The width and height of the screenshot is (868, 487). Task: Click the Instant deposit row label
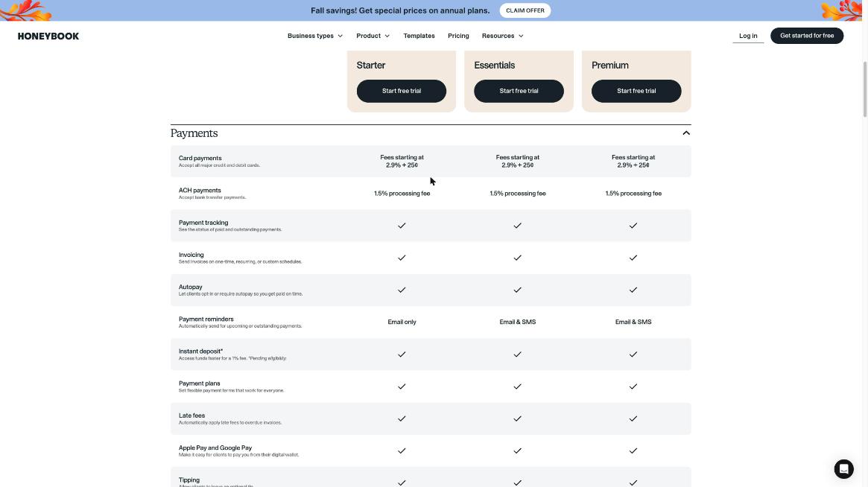point(200,351)
